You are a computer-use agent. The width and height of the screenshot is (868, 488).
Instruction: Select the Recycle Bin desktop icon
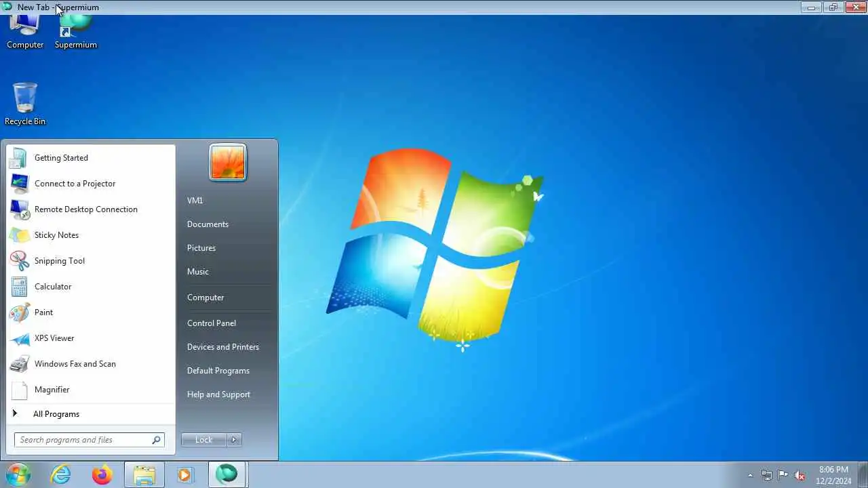25,104
